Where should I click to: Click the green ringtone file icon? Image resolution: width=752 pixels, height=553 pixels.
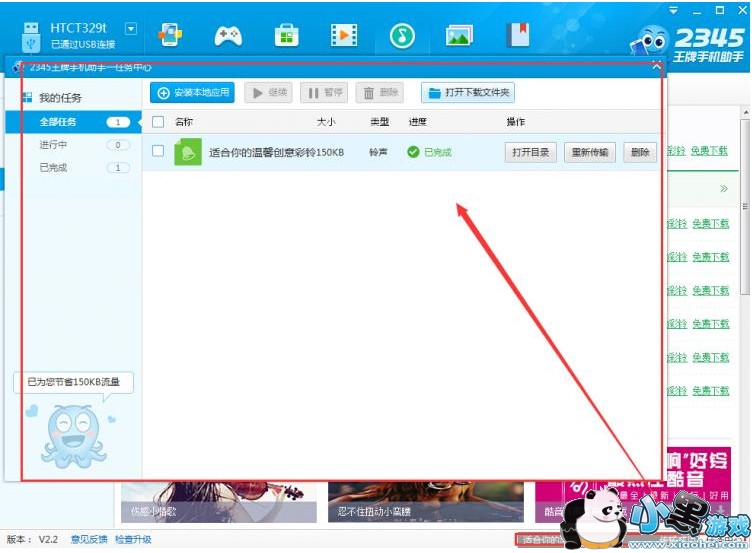point(188,152)
